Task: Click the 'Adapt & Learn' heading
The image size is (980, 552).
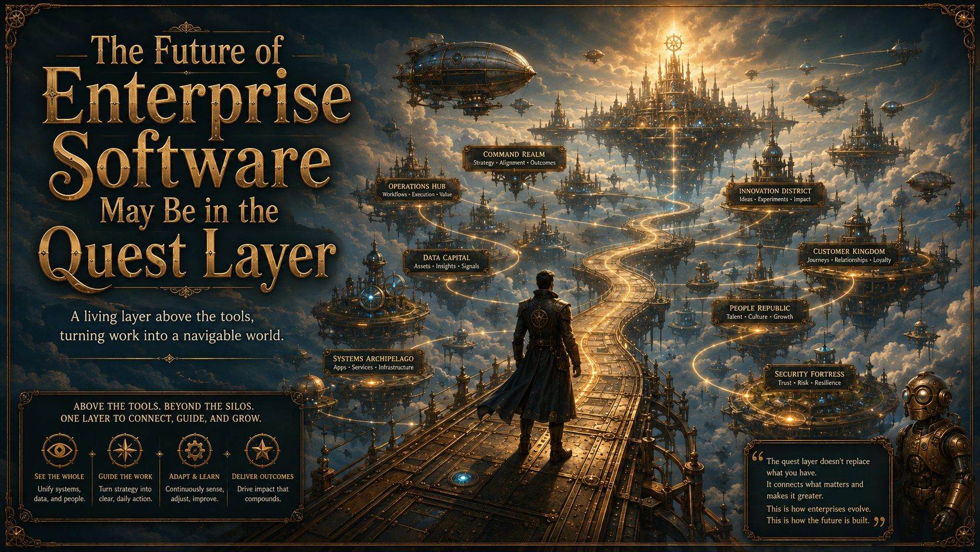Action: (194, 476)
